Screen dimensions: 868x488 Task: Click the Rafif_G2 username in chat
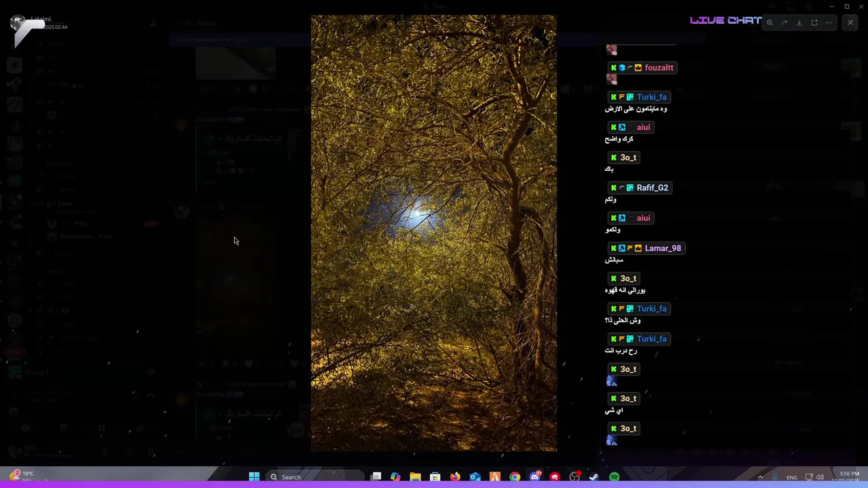click(652, 188)
